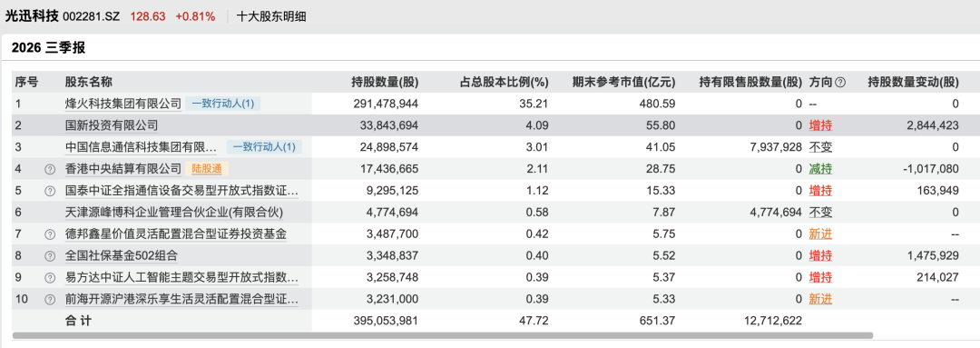Viewport: 980px width, 348px height.
Task: Click help icon beside 香港中央結算有限公司
Action: (50, 169)
